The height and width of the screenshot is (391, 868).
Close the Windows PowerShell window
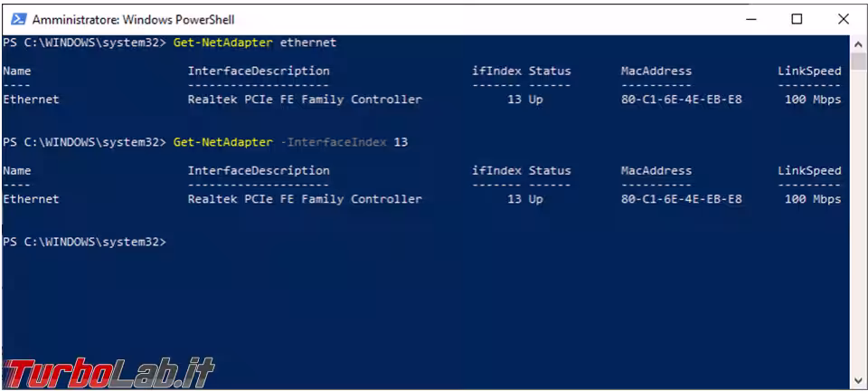(x=843, y=19)
